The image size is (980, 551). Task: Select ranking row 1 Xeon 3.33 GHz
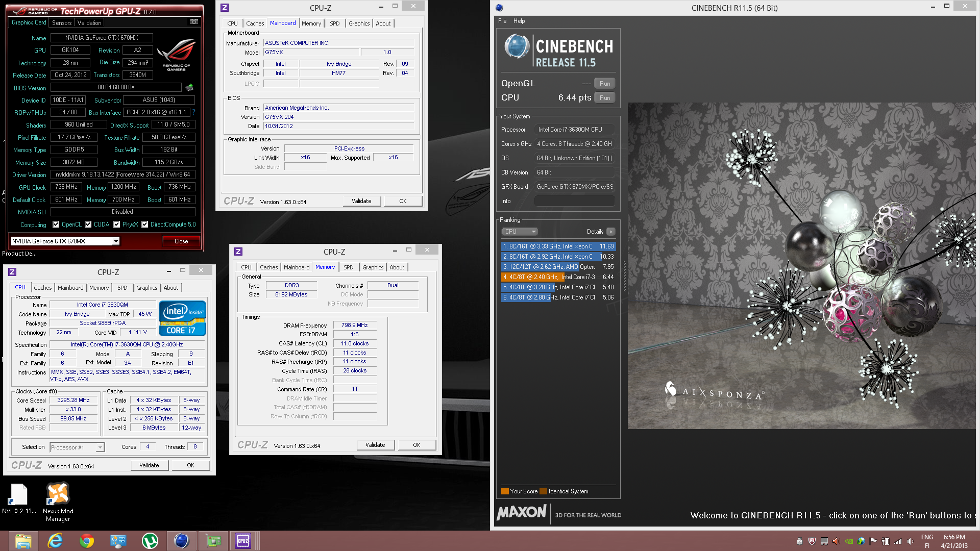pos(558,246)
